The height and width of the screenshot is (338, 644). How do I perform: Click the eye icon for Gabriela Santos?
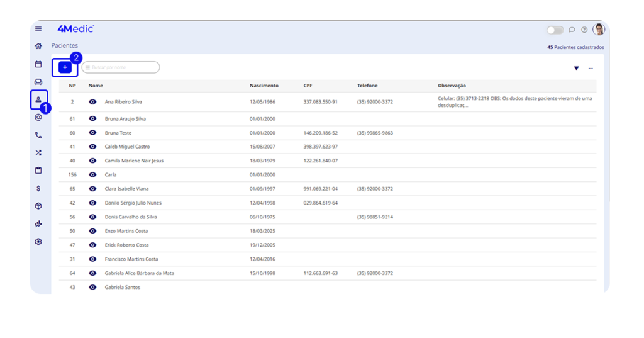pyautogui.click(x=92, y=287)
